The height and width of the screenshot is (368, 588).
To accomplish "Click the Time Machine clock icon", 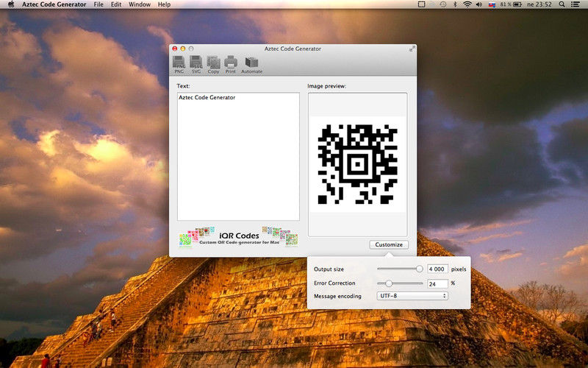I will (443, 4).
